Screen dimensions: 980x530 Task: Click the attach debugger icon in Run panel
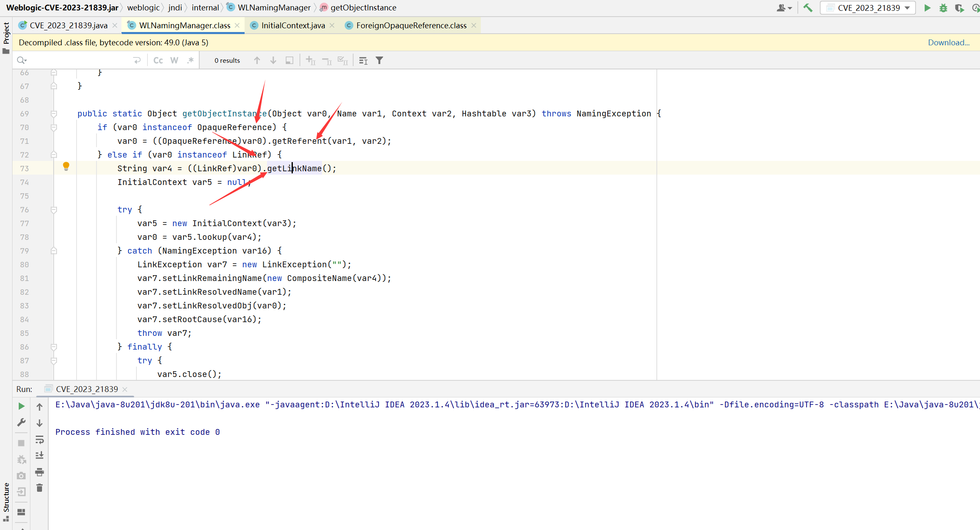point(22,459)
